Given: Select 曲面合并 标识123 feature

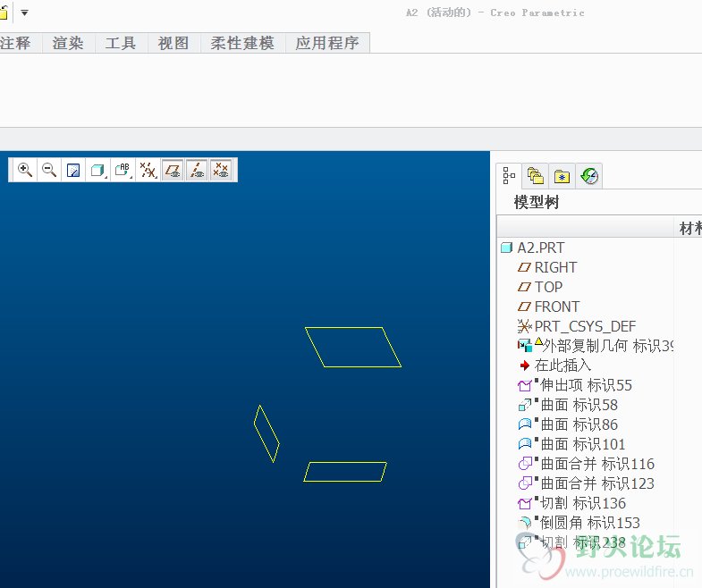Looking at the screenshot, I should (597, 483).
